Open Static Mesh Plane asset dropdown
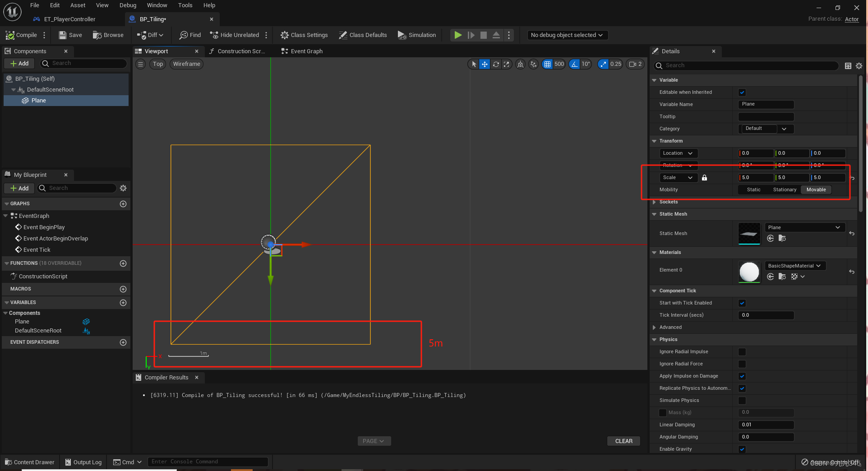The image size is (868, 471). (x=804, y=228)
